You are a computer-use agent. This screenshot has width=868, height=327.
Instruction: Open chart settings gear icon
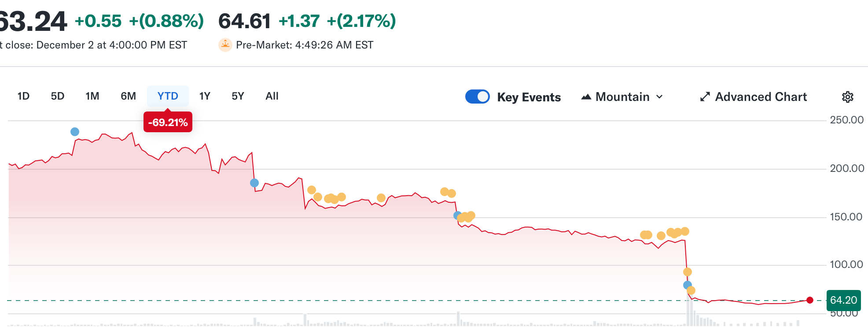pos(847,97)
